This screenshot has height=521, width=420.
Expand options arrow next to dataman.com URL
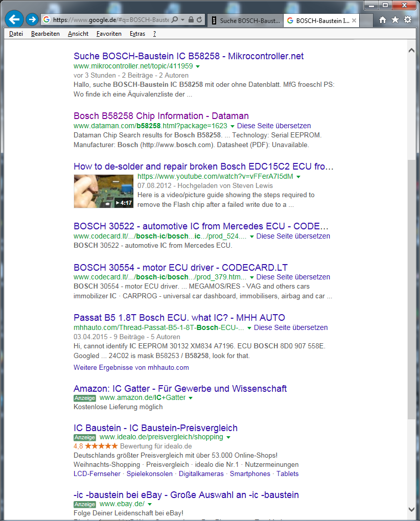(232, 126)
